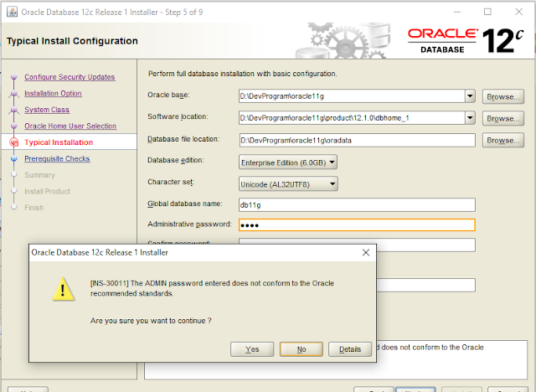Click the Summary step label
Image resolution: width=536 pixels, height=392 pixels.
coord(39,175)
